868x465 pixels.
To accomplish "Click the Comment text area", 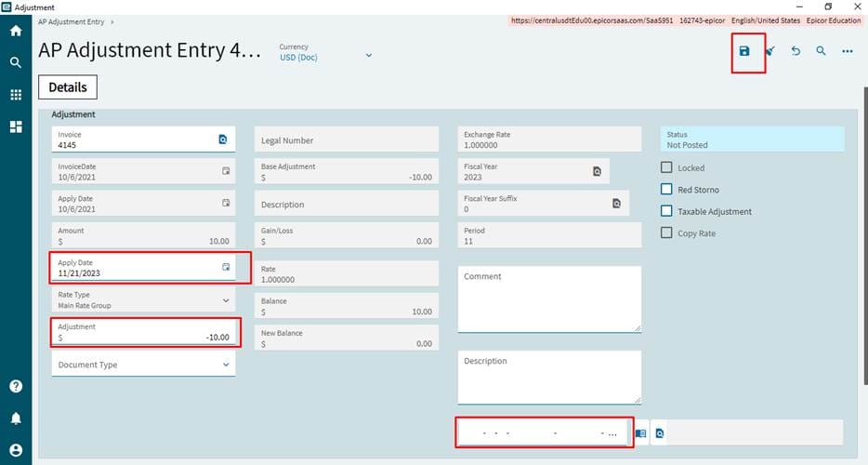I will pyautogui.click(x=549, y=299).
